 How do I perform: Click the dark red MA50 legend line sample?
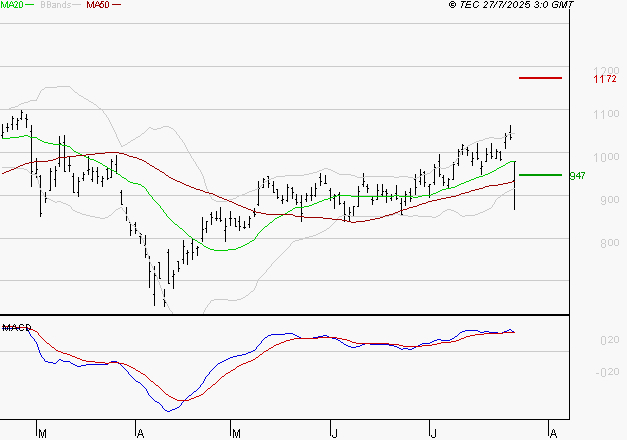[116, 5]
